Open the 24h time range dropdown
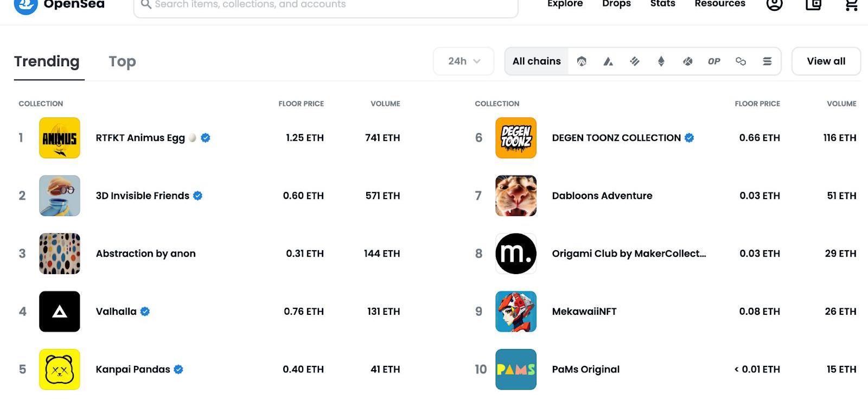This screenshot has width=868, height=400. click(x=464, y=61)
